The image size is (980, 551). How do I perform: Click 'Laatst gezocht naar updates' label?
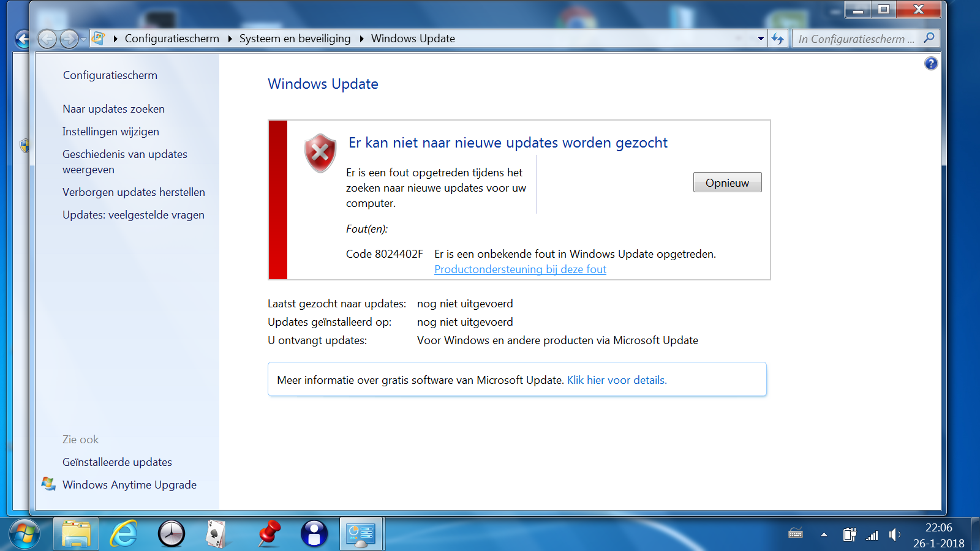point(337,304)
